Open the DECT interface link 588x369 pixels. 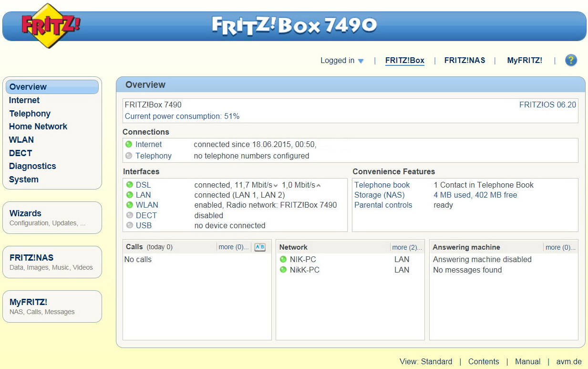(x=146, y=215)
